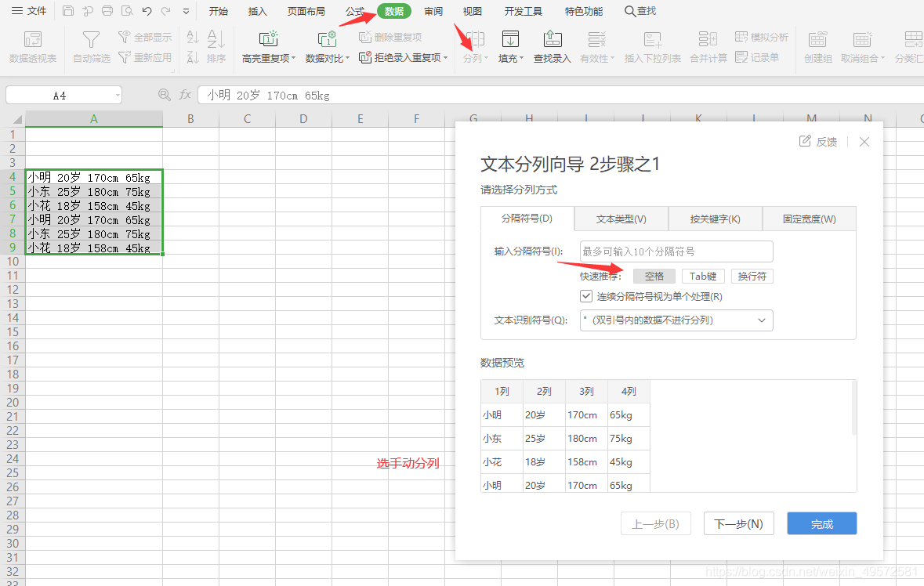Click the 查找录入 lookup entry icon
Image resolution: width=924 pixels, height=586 pixels.
(x=551, y=47)
